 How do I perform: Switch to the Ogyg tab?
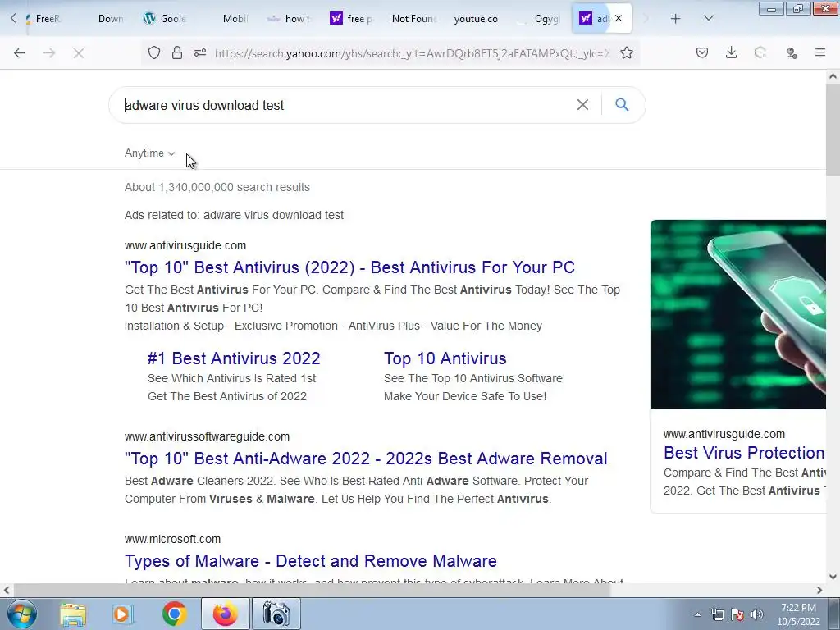539,19
